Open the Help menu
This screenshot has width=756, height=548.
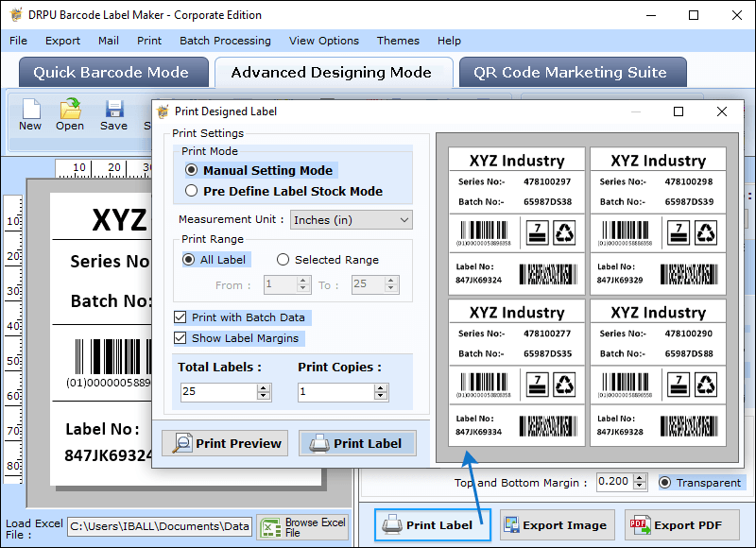[450, 41]
